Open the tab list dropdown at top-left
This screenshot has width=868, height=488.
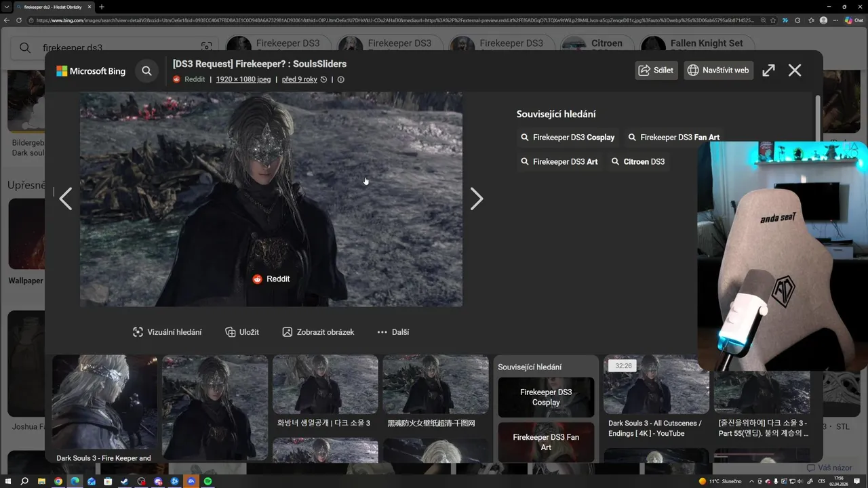pos(6,7)
